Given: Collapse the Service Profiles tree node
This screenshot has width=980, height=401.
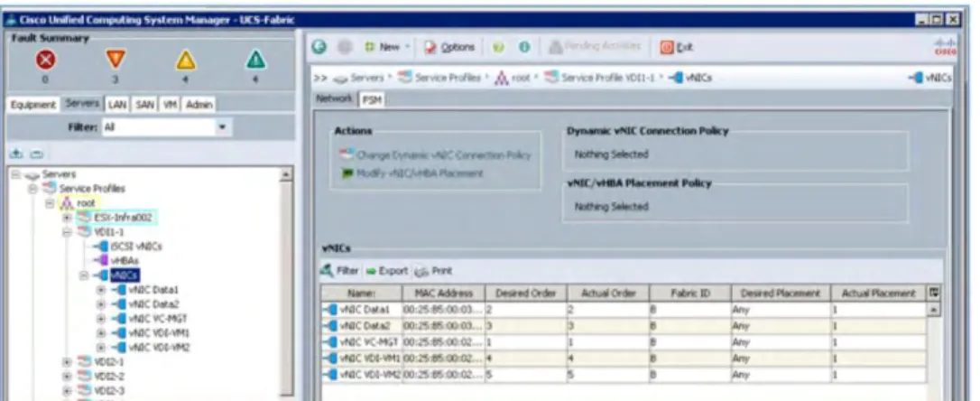Looking at the screenshot, I should [34, 188].
